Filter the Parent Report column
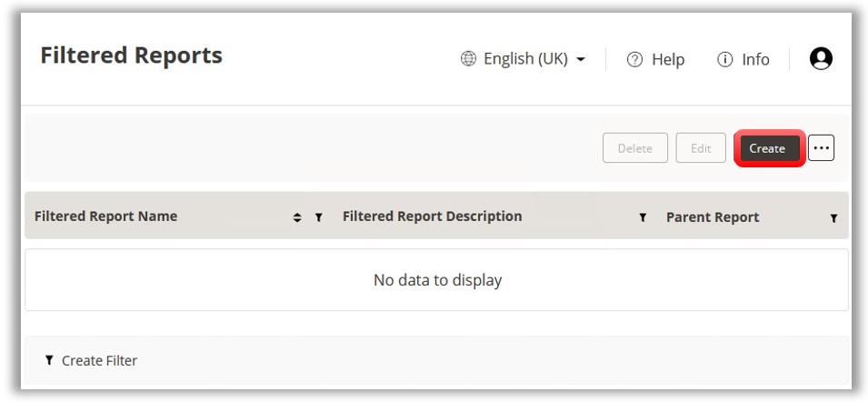The image size is (868, 402). (833, 218)
